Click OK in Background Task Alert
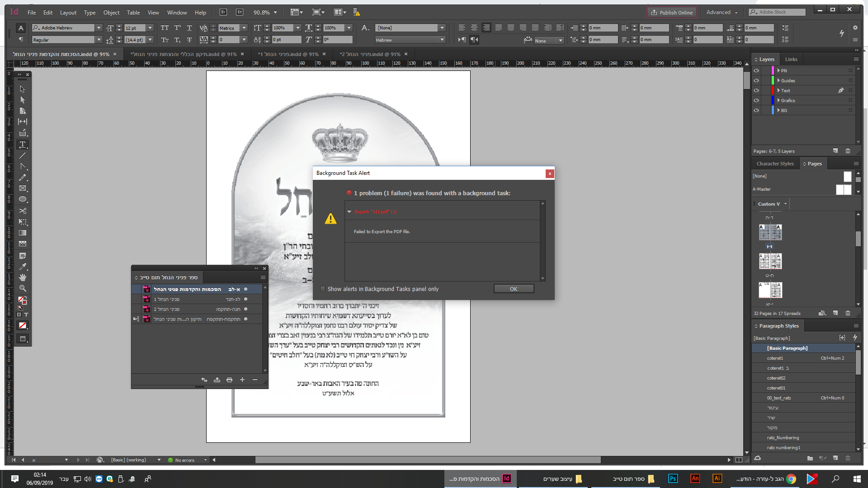Screen dimensions: 868x488 [514, 289]
